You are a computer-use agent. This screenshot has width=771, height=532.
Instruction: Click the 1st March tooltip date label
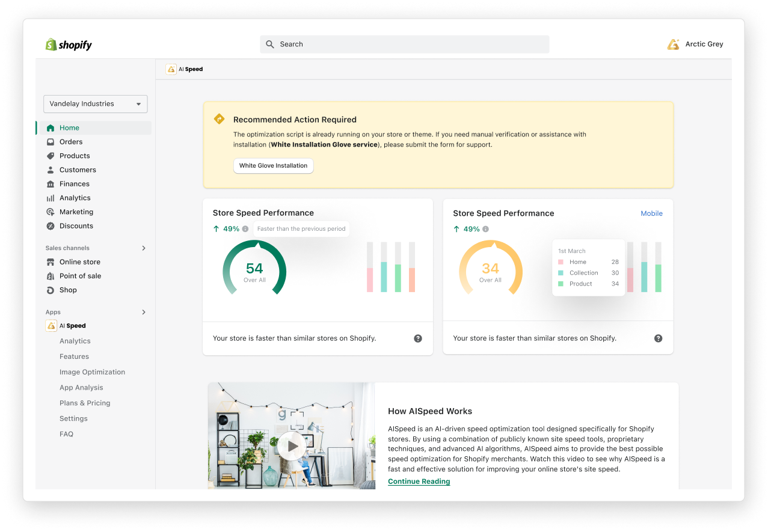572,251
